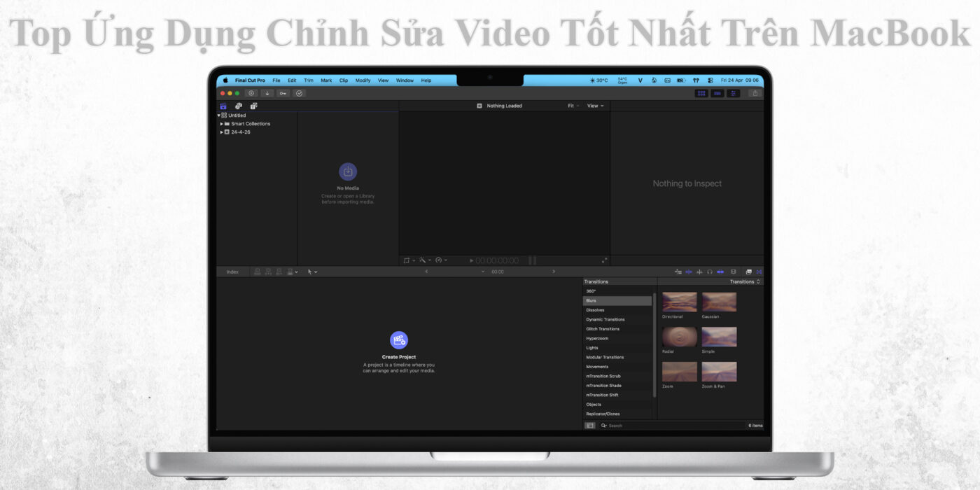Collapse the Untitled library disclosure triangle
980x490 pixels.
click(x=219, y=115)
